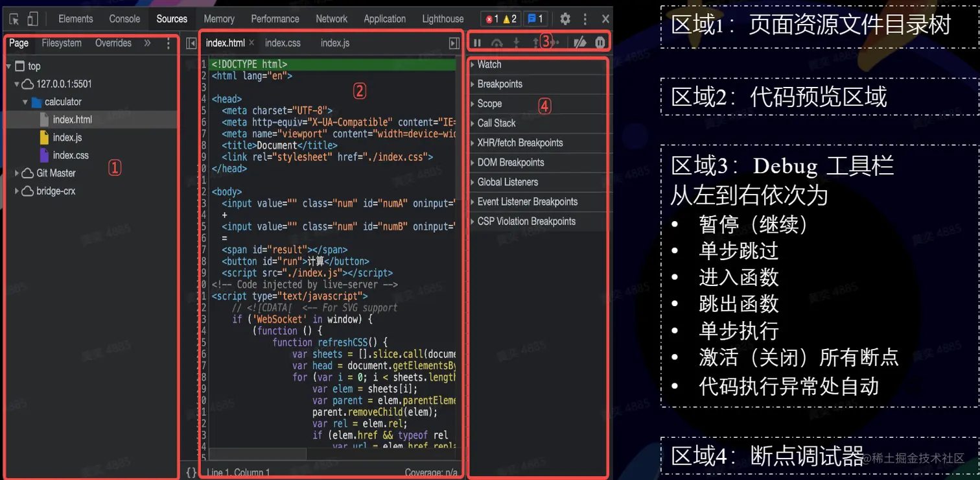Open the blue issues counter badge

tap(535, 19)
